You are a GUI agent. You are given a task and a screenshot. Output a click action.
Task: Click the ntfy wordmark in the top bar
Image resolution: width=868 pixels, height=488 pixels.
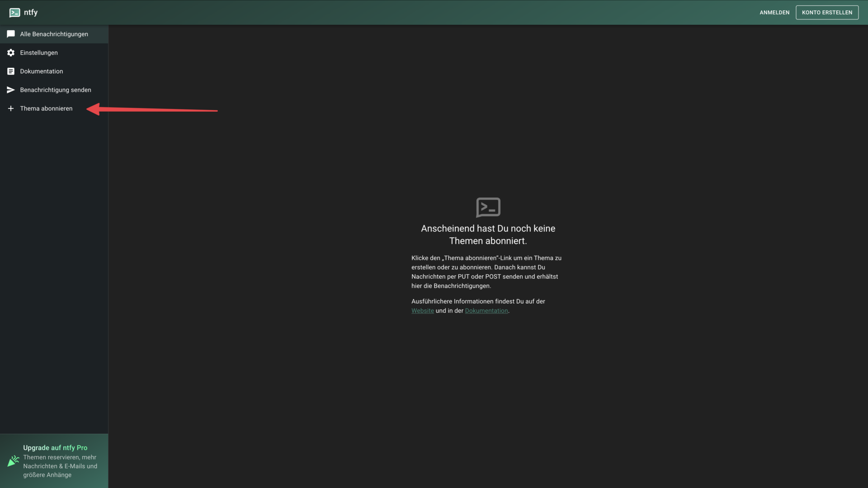point(31,12)
